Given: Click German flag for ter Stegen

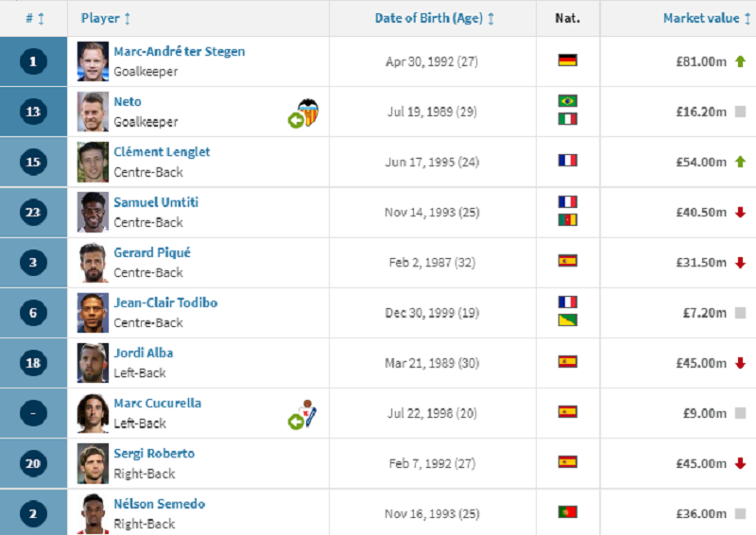Looking at the screenshot, I should [568, 61].
